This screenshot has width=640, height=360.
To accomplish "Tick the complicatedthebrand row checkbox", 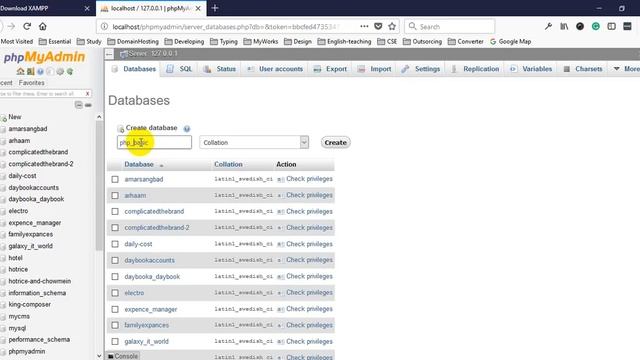I will coord(115,211).
